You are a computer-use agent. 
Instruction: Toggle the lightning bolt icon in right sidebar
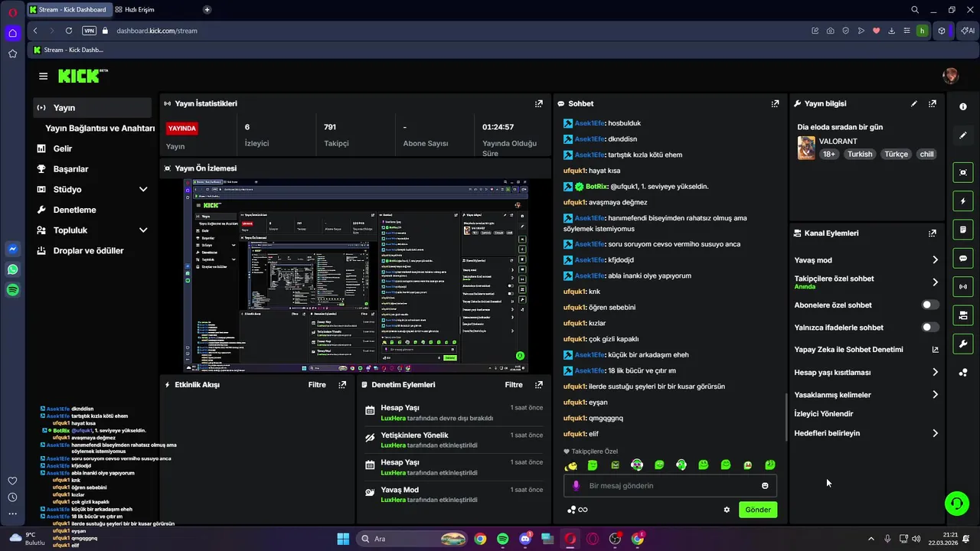click(963, 201)
